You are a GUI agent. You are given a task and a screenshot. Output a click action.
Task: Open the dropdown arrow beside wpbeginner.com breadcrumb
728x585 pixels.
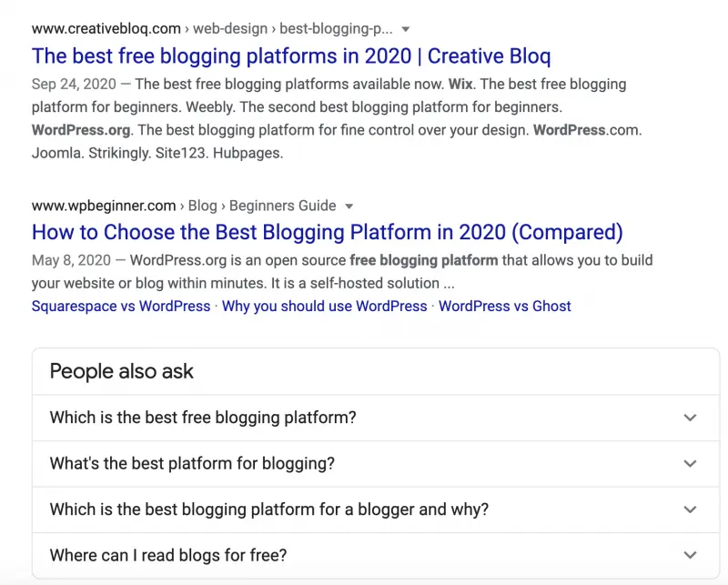pos(349,207)
